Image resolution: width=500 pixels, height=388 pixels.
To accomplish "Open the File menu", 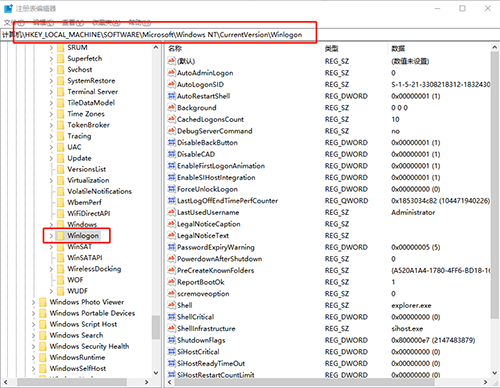I will 14,23.
